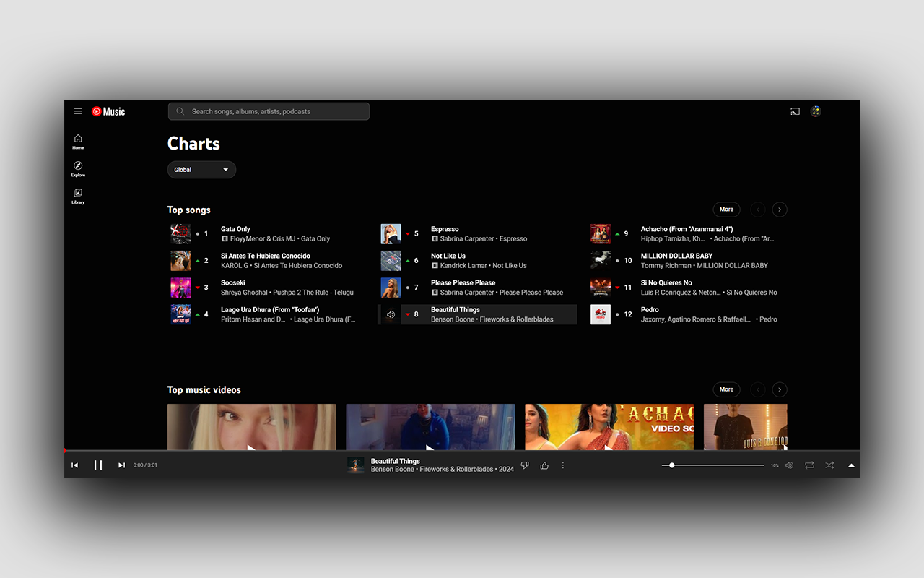The width and height of the screenshot is (924, 578).
Task: Play Achacho song thumbnail
Action: pos(601,234)
